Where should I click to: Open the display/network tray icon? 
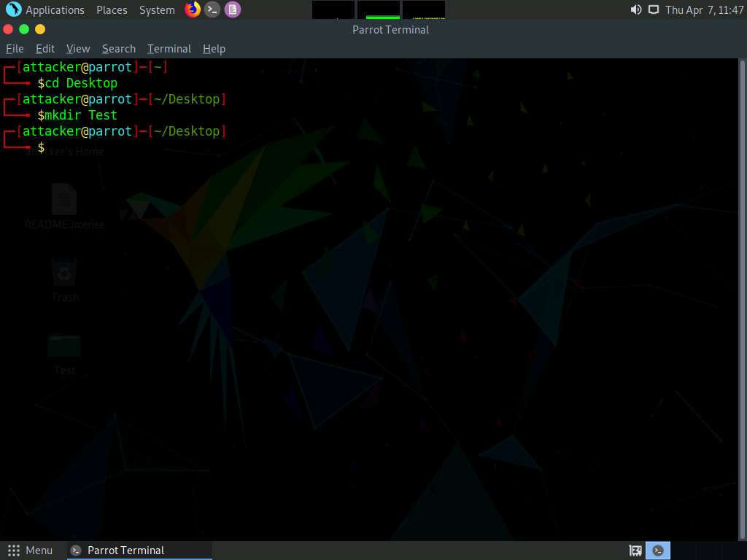654,9
